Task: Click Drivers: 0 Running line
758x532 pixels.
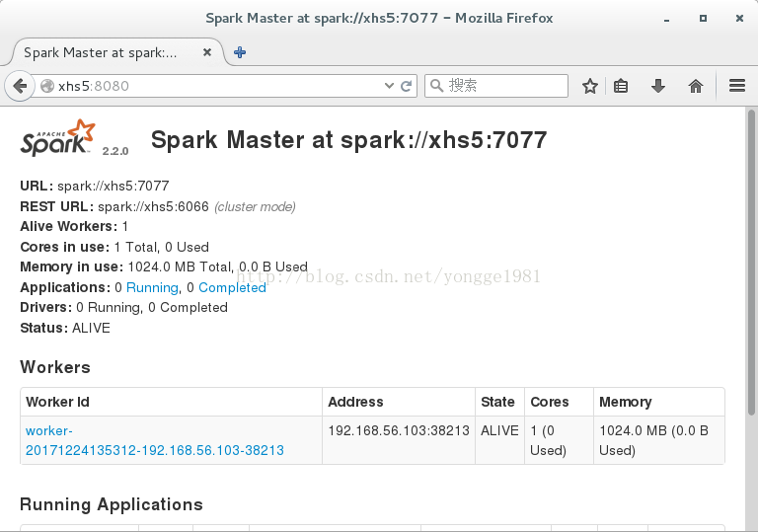Action: pyautogui.click(x=123, y=308)
